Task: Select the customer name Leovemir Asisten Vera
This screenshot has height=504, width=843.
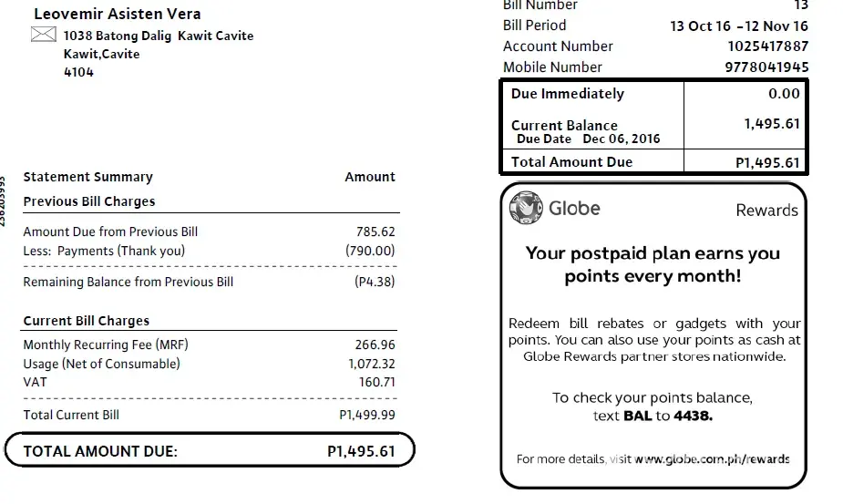Action: (117, 14)
